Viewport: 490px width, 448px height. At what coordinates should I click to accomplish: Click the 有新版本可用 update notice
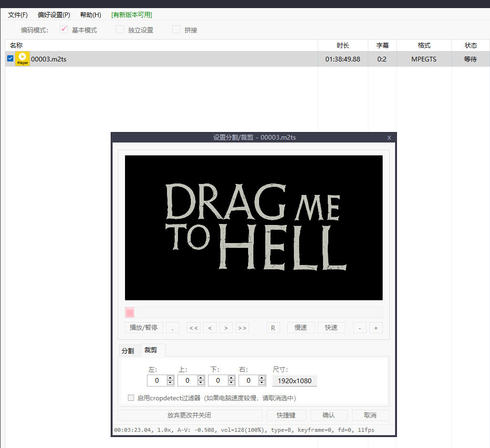click(x=132, y=15)
